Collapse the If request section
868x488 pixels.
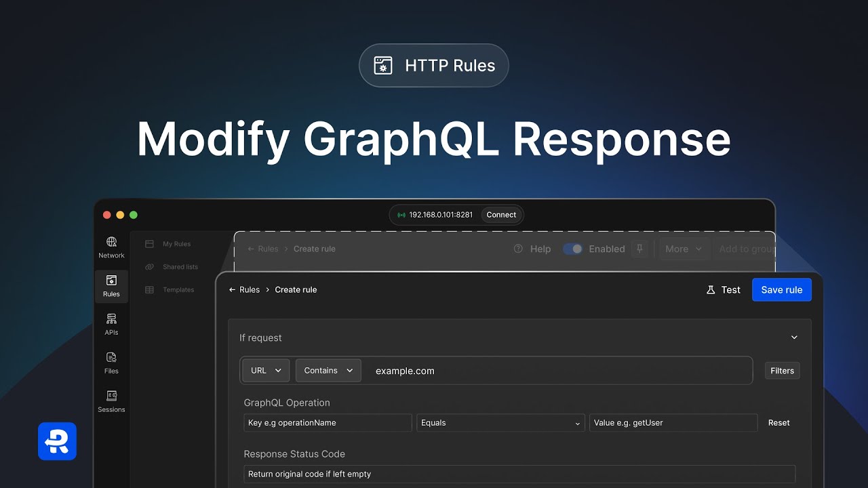click(794, 338)
